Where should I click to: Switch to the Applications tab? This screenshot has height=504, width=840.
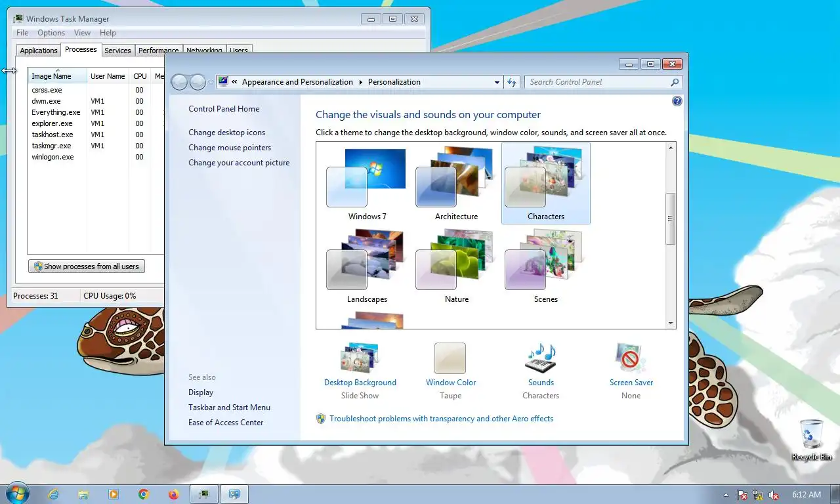tap(39, 51)
